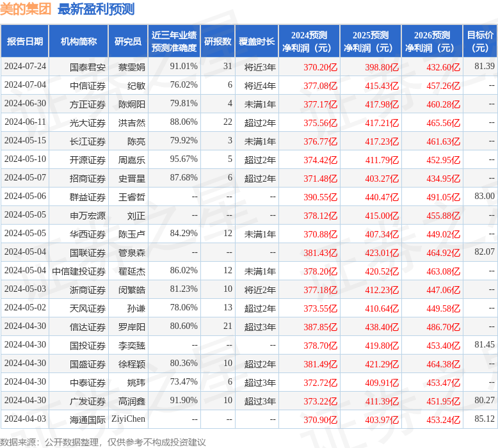Click analyst name ZiyiChen
This screenshot has height=448, width=498.
tap(128, 419)
